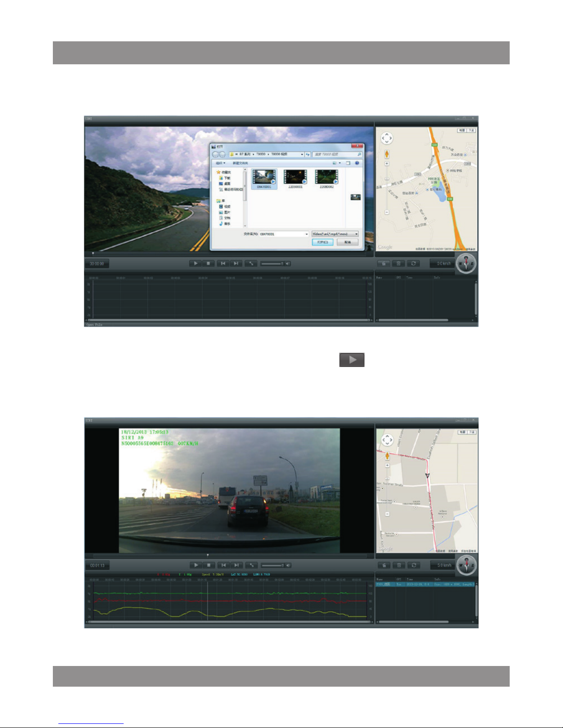
Task: Click 新建文件夹 new folder in the Open dialog
Action: point(240,163)
